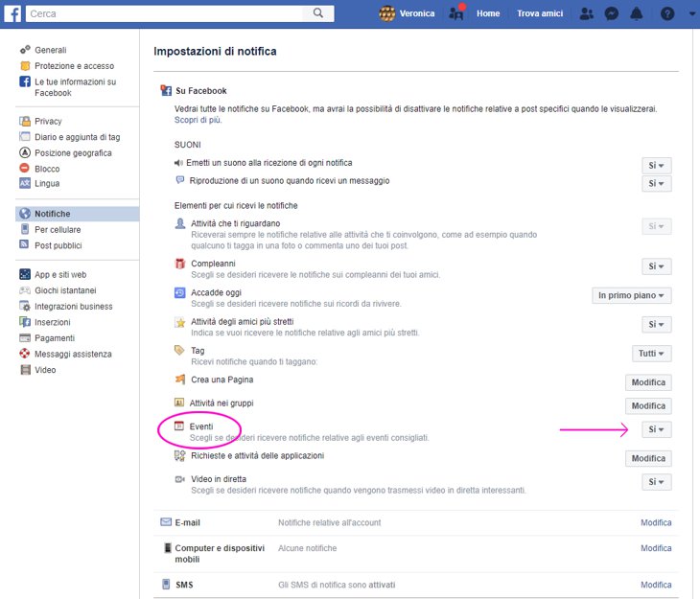Open the Video in diretta Sì dropdown
The width and height of the screenshot is (700, 599).
(656, 482)
